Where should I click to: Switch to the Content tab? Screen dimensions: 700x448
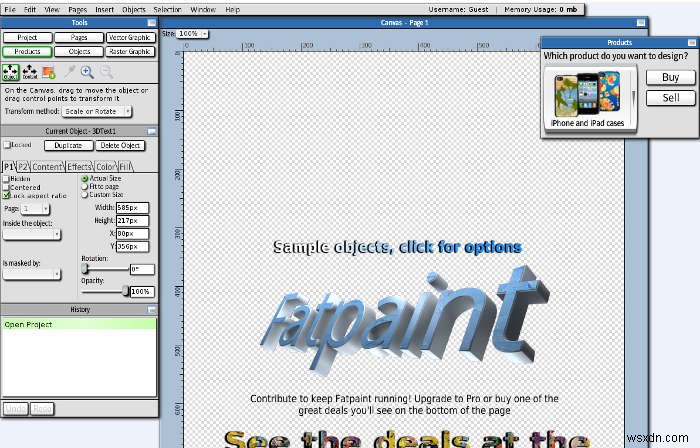(x=47, y=166)
